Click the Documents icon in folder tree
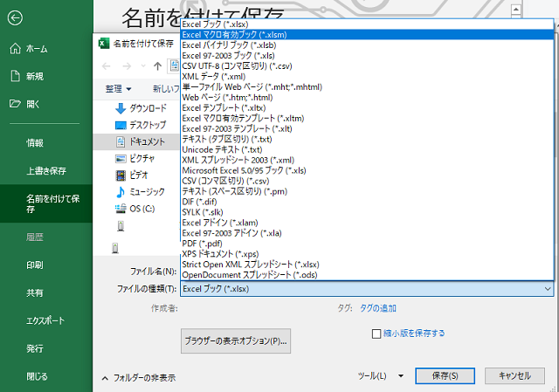Viewport: 559px width, 392px height. tap(121, 141)
